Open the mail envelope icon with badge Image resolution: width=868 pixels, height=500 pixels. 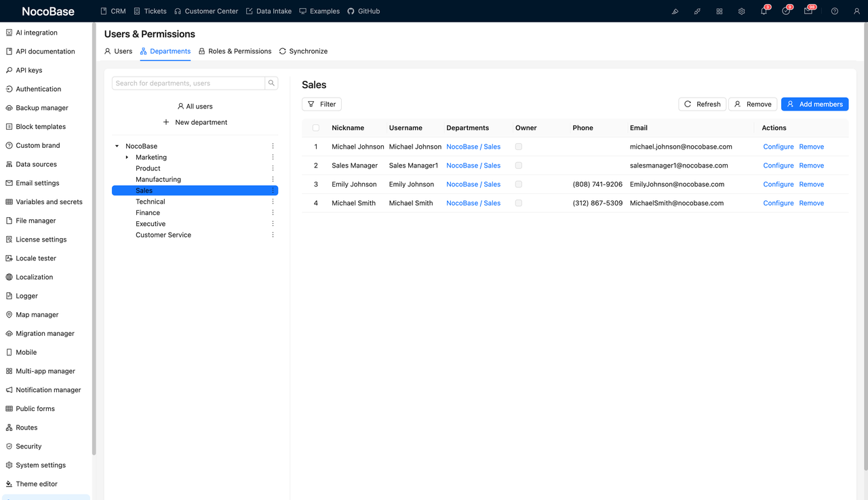pyautogui.click(x=808, y=11)
